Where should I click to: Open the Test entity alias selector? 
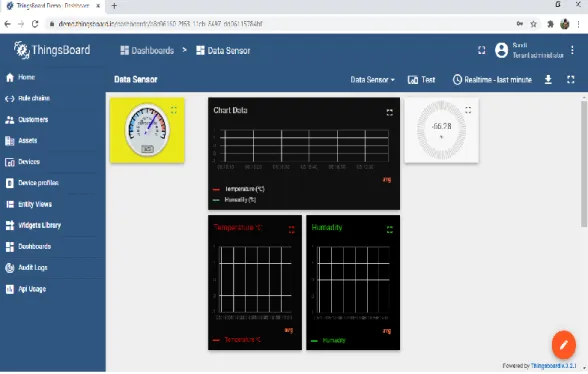coord(422,80)
